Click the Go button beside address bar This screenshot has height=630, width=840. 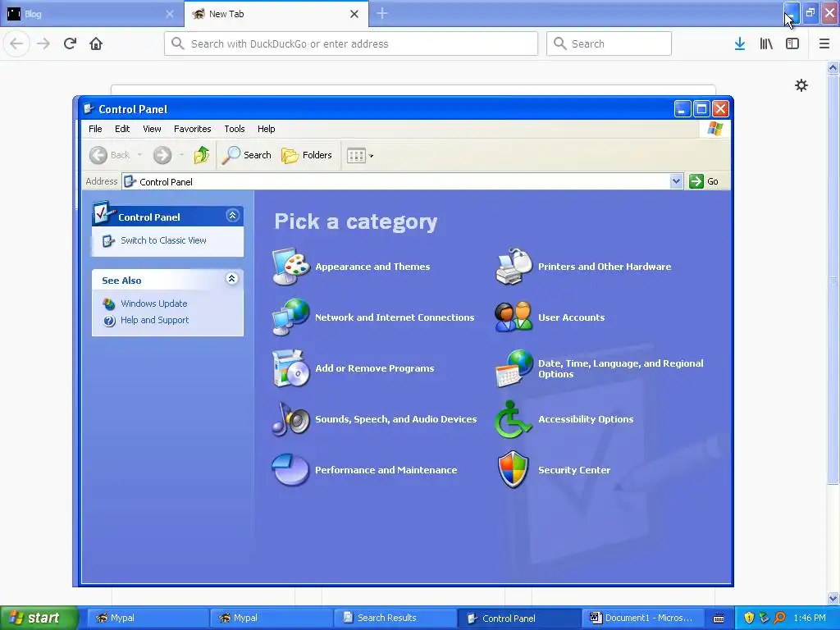pos(704,181)
